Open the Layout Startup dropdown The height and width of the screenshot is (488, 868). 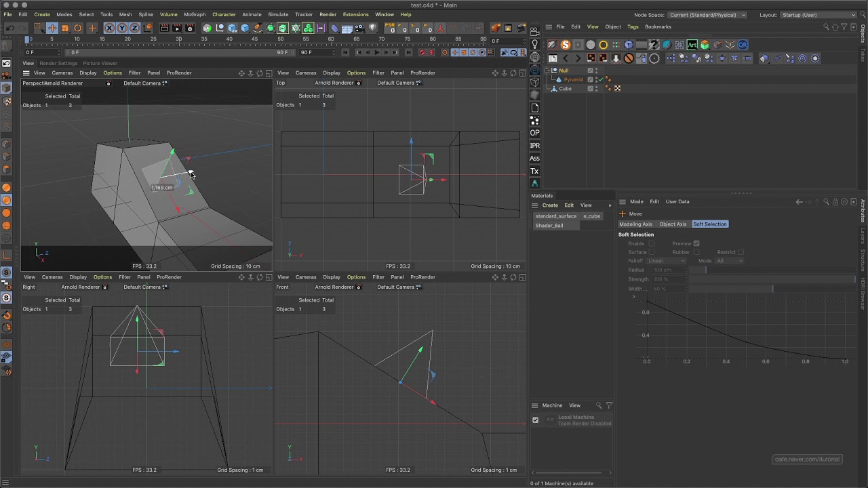tap(818, 15)
